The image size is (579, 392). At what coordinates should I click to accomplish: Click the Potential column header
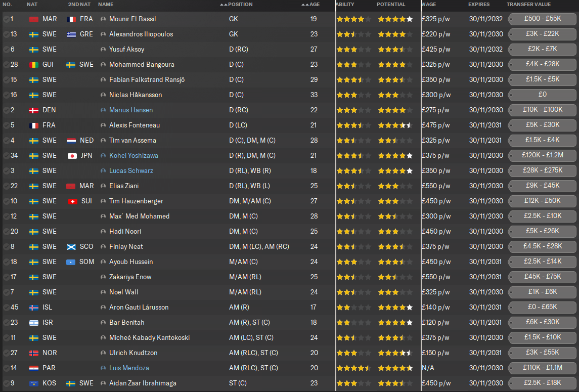point(391,5)
